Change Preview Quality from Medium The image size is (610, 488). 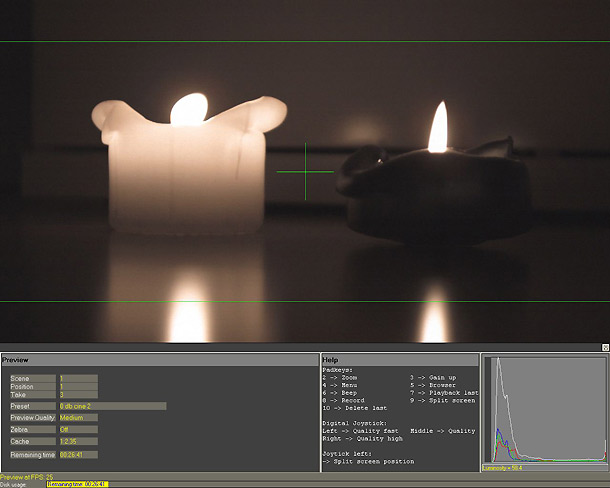pyautogui.click(x=78, y=418)
